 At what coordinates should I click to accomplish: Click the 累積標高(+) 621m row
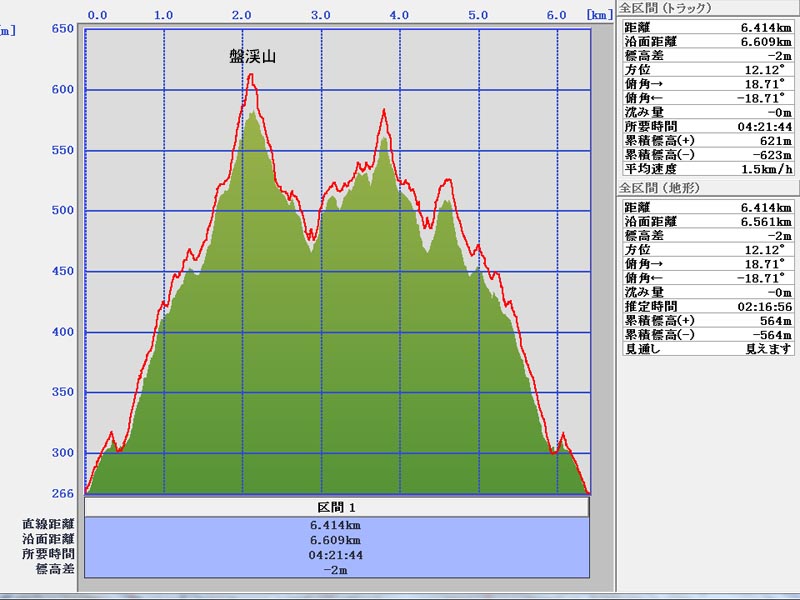click(x=708, y=140)
